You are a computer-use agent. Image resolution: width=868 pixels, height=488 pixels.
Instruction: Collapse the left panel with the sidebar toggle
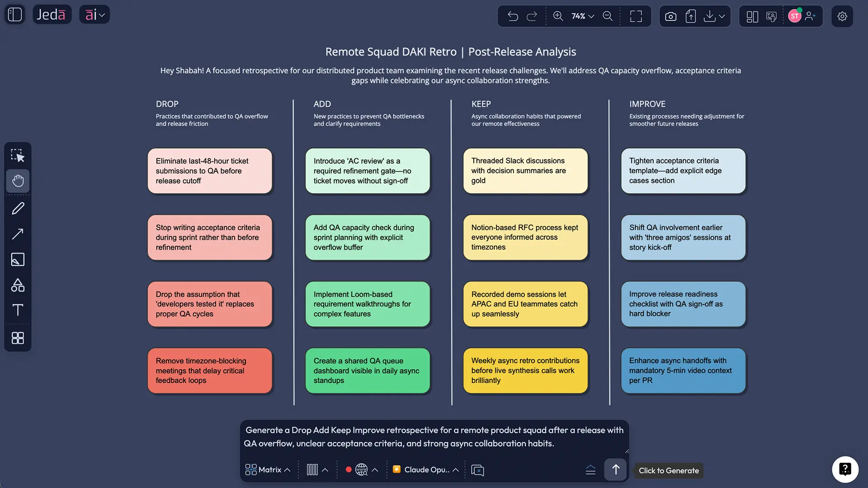(14, 14)
